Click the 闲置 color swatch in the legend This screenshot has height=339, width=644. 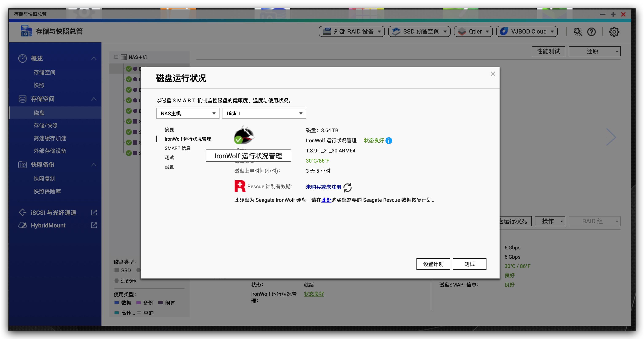(161, 303)
